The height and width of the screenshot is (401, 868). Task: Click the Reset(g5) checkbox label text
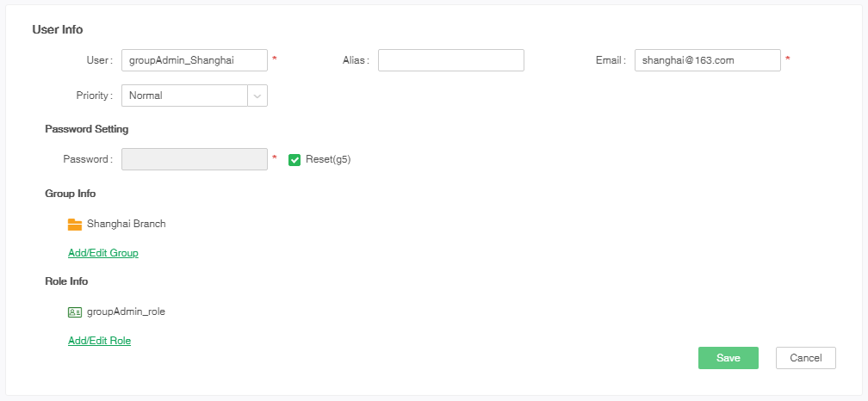coord(328,159)
